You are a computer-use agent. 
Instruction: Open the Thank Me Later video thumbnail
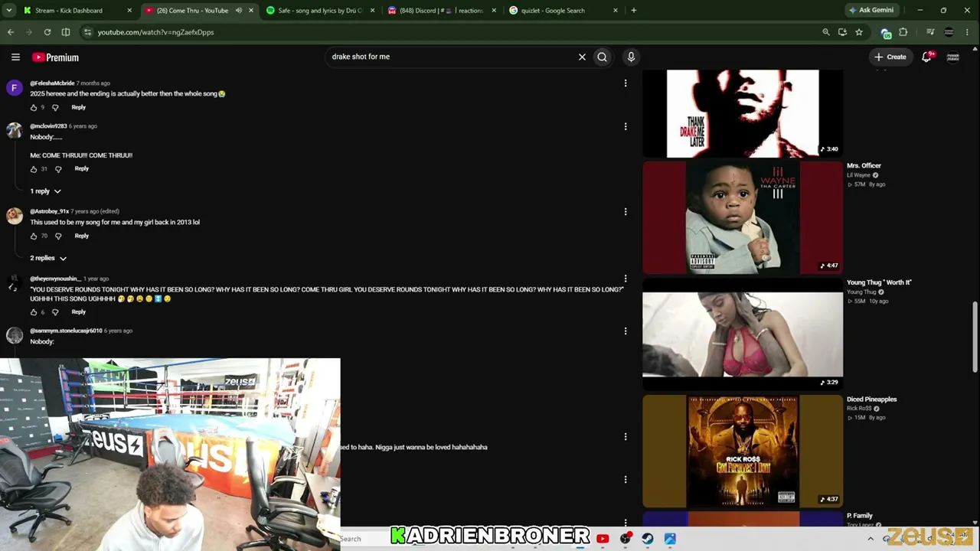[x=743, y=113]
